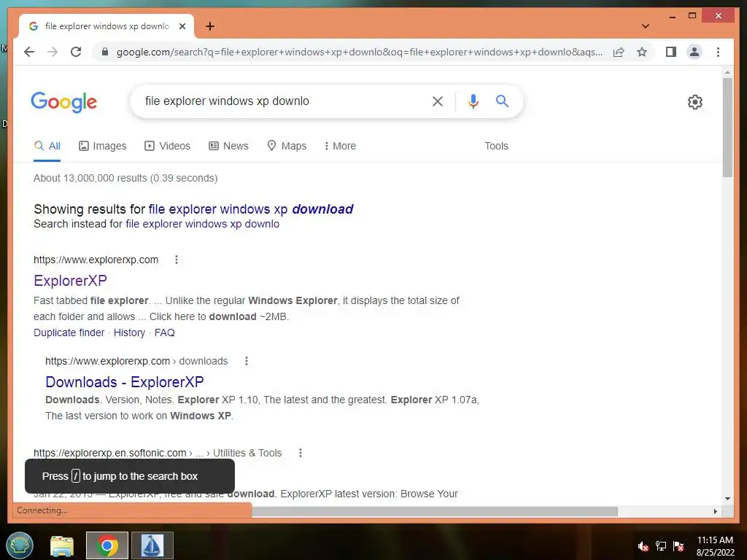Open Chrome's three-dot menu
This screenshot has height=560, width=747.
tap(718, 52)
